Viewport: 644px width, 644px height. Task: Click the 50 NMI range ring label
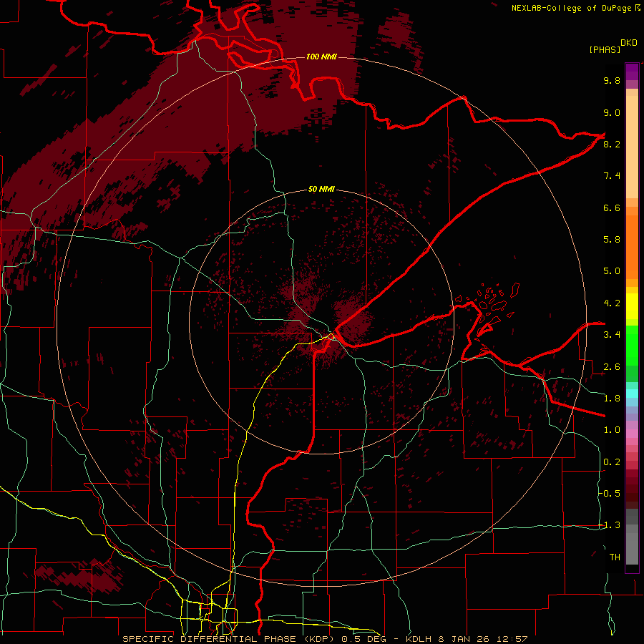tap(321, 190)
